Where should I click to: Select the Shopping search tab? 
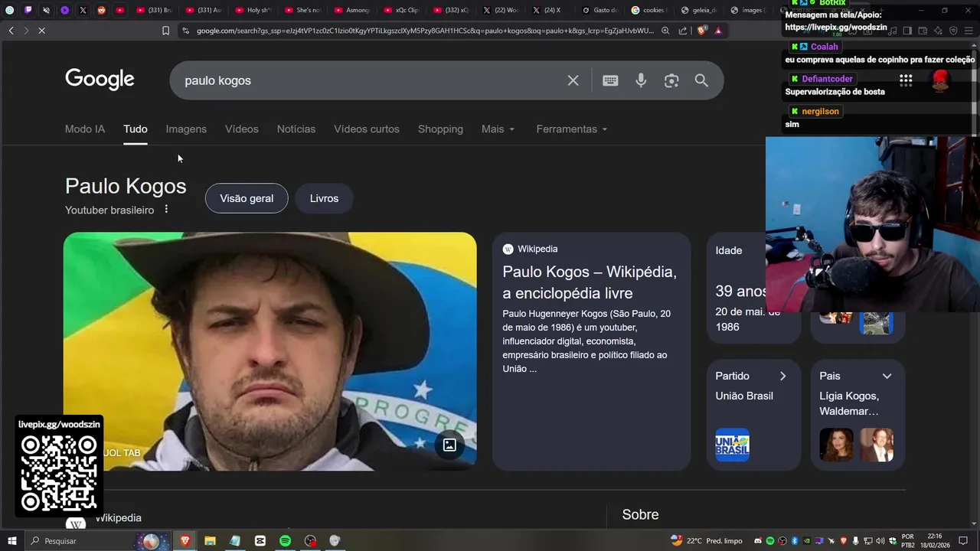440,129
